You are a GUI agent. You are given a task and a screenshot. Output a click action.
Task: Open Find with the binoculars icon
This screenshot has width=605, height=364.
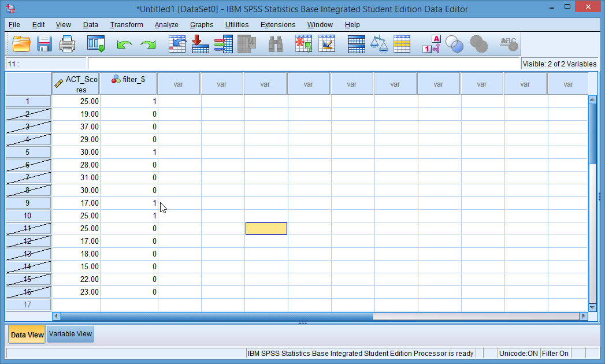[276, 44]
